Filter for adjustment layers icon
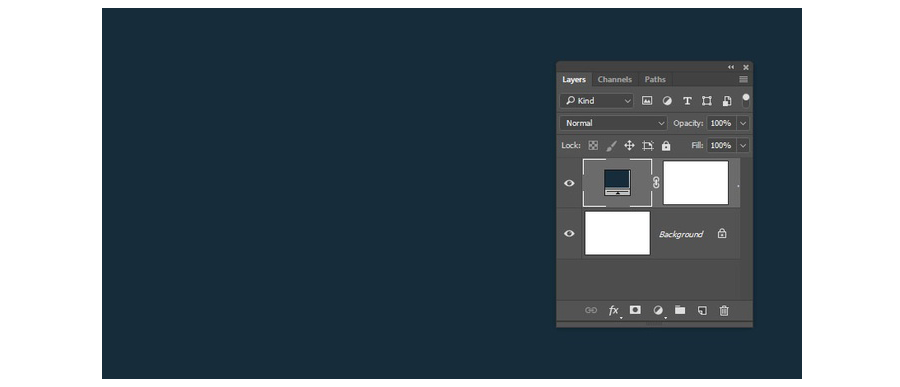 667,100
